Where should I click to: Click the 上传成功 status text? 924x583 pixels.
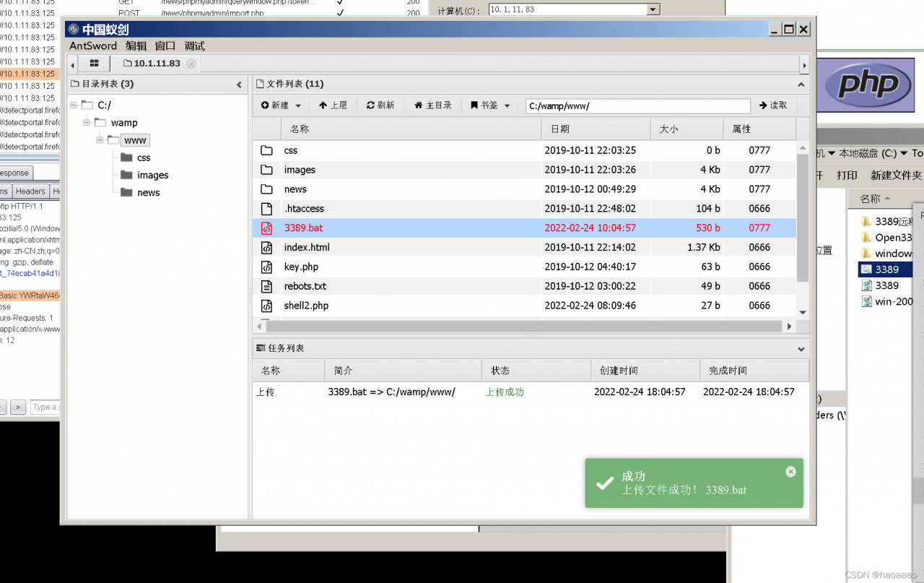pos(505,392)
